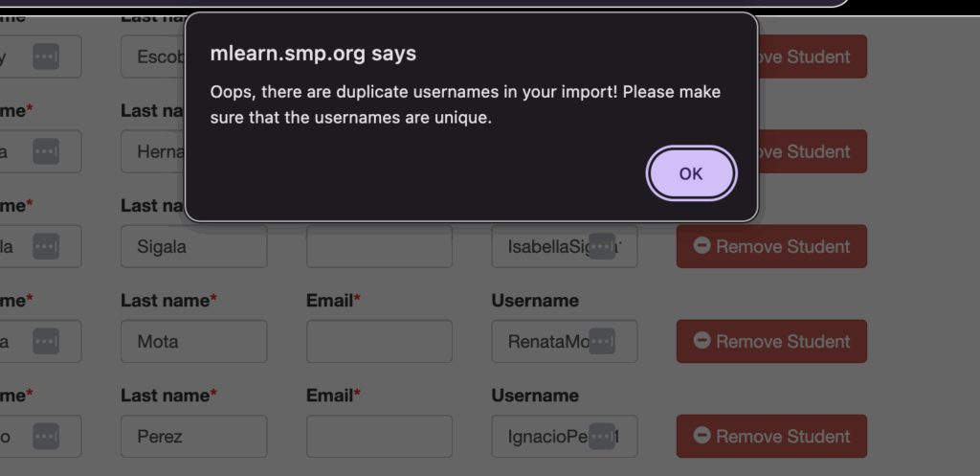Image resolution: width=980 pixels, height=476 pixels.
Task: Click autofill icon in Mota row first name field
Action: pyautogui.click(x=46, y=341)
